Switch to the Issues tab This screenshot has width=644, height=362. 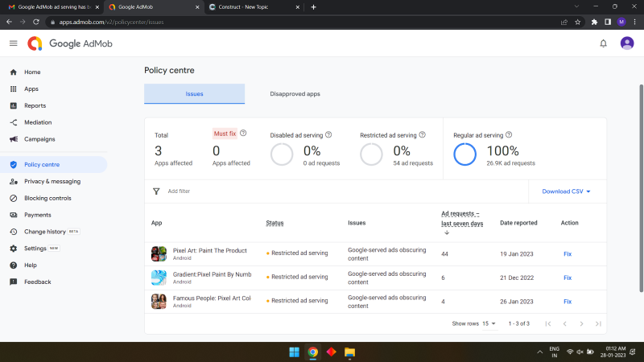point(194,93)
